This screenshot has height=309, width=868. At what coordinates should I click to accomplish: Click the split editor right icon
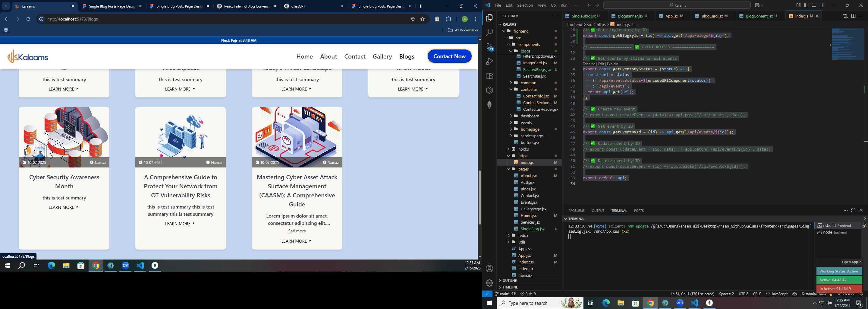[853, 16]
